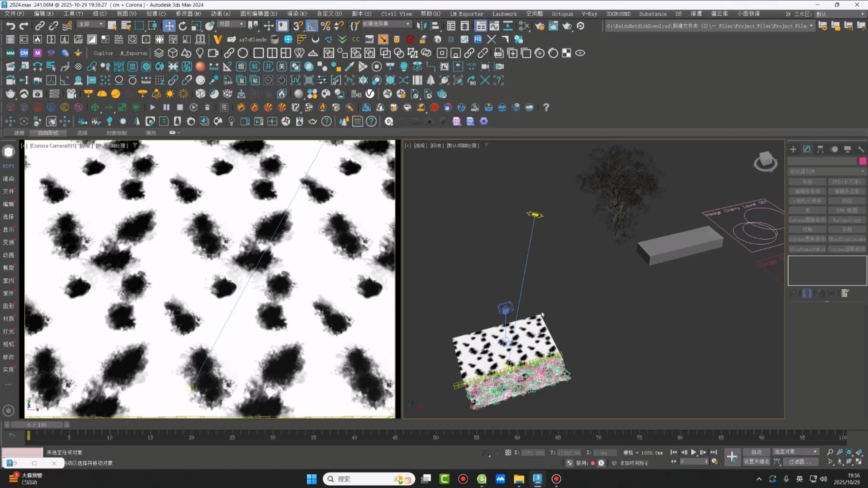Viewport: 868px width, 488px height.
Task: Toggle Angle Snap in main toolbar
Action: [312, 26]
